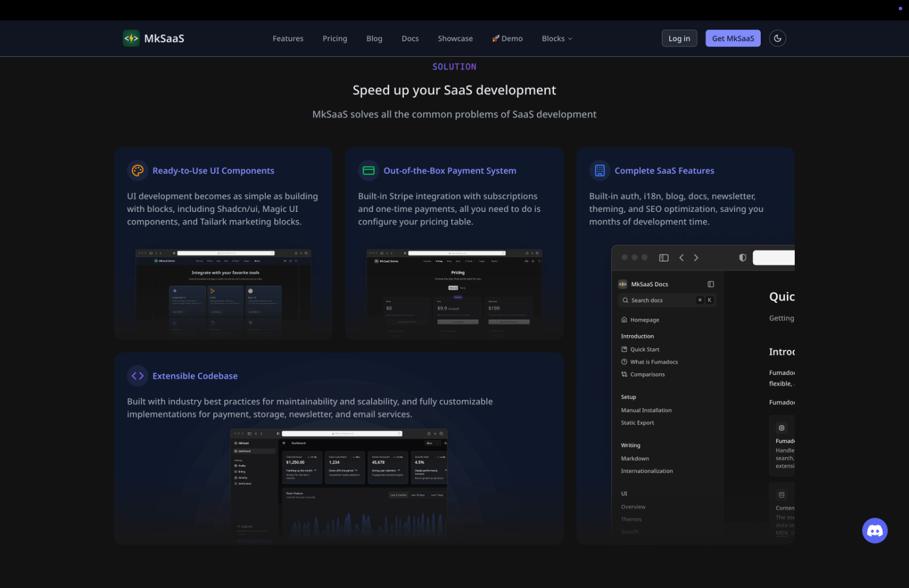909x588 pixels.
Task: Click the Search docs field
Action: pyautogui.click(x=667, y=300)
